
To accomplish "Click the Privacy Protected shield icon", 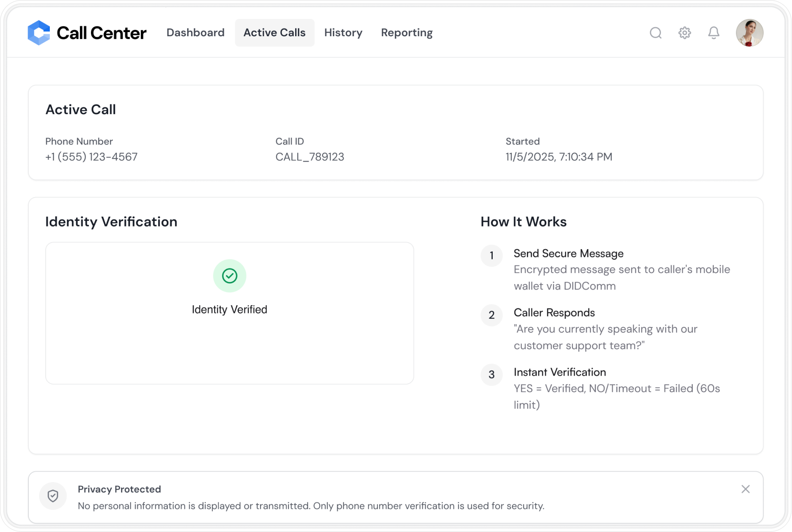I will 53,496.
